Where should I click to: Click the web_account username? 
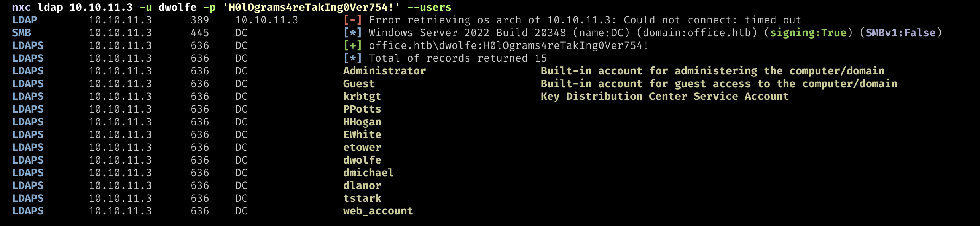point(378,211)
